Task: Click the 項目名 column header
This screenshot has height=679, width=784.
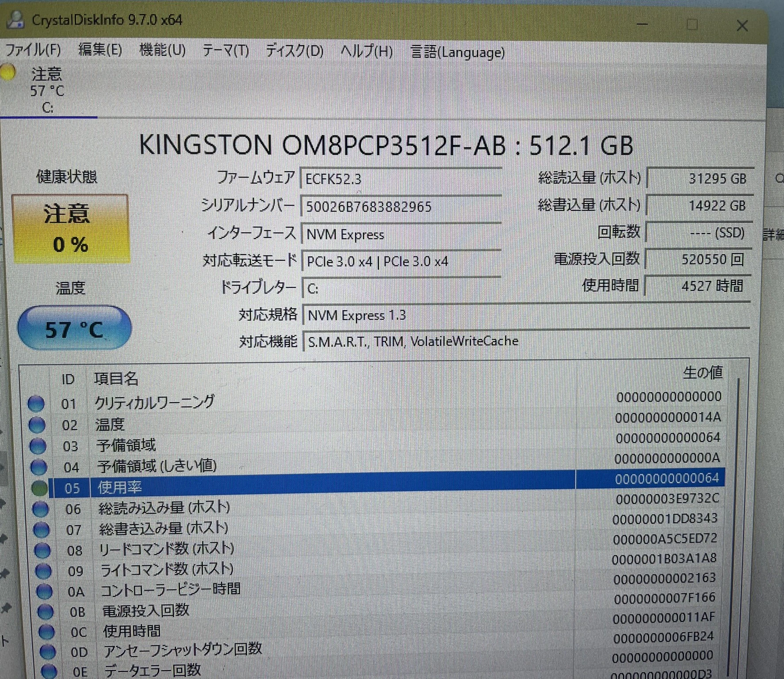Action: pyautogui.click(x=116, y=379)
